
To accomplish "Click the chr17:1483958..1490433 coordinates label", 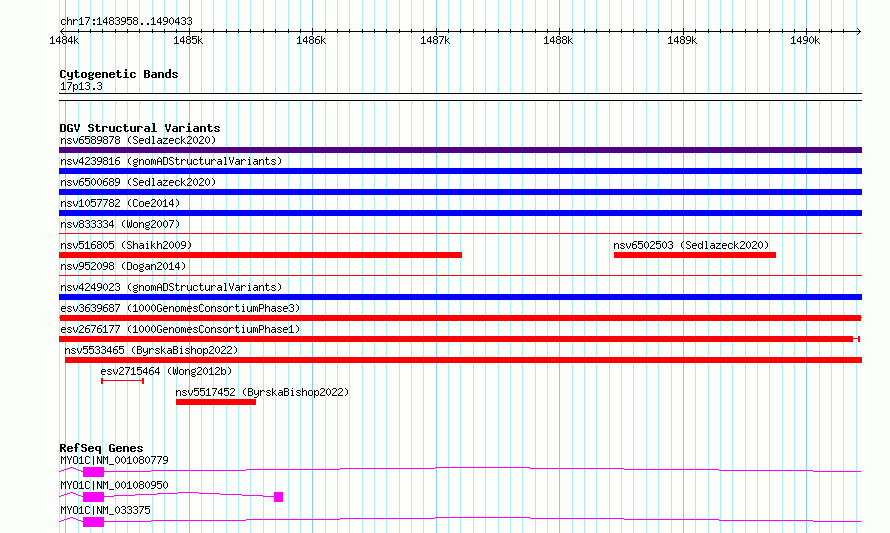I will pos(126,21).
